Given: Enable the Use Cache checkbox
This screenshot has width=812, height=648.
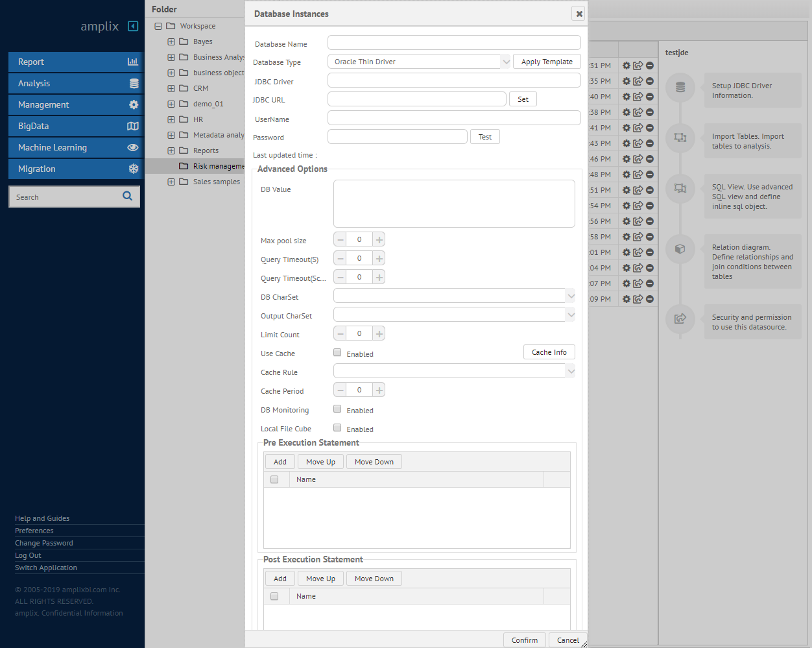Looking at the screenshot, I should point(337,353).
